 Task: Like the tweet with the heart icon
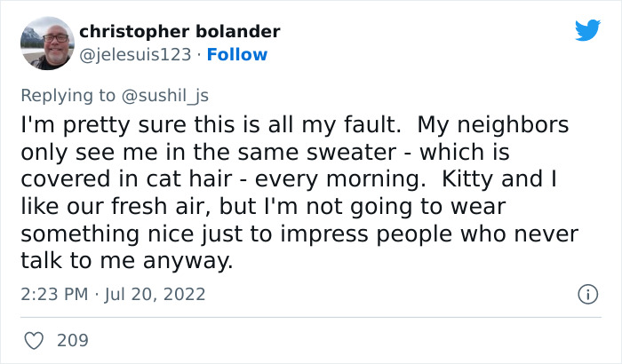(x=35, y=340)
